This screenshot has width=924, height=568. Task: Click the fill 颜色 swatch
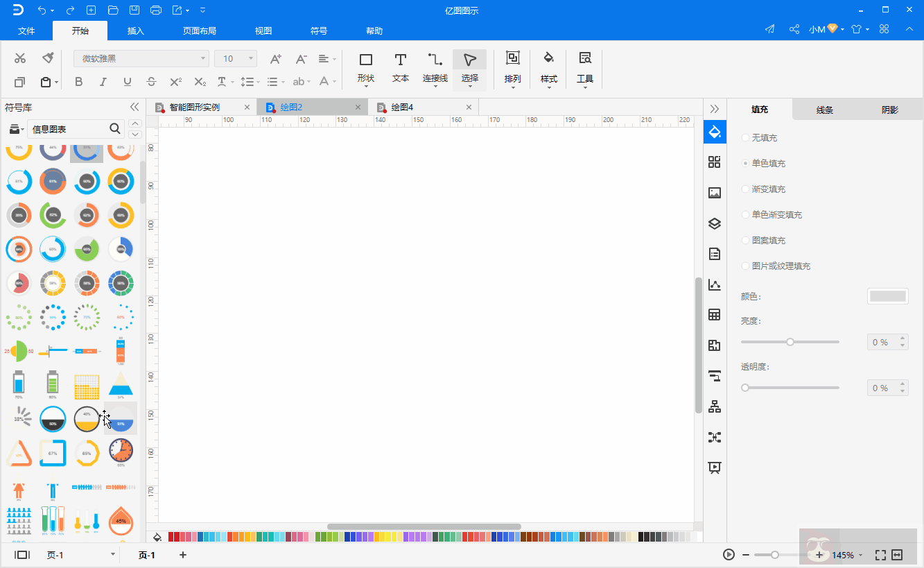click(x=887, y=296)
